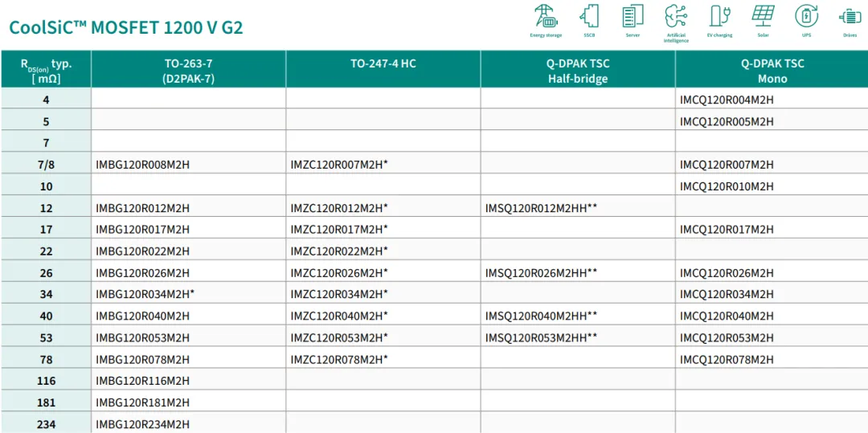Select part IMBG120R040M2H

click(x=143, y=317)
